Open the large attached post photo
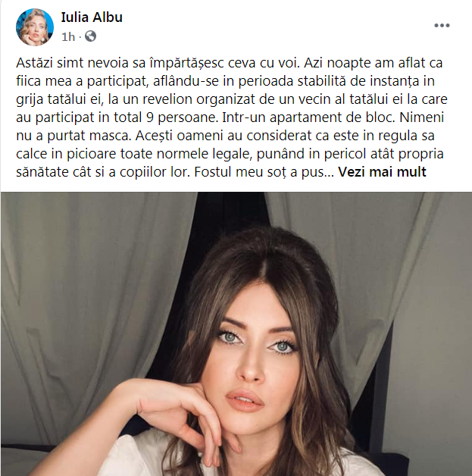Image resolution: width=472 pixels, height=476 pixels. pos(236,334)
